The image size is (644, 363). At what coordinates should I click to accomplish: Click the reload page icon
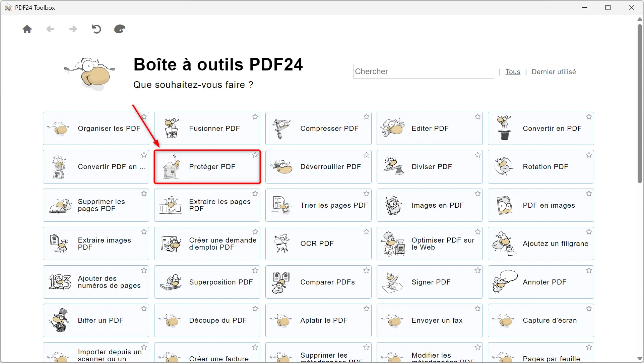tap(96, 29)
